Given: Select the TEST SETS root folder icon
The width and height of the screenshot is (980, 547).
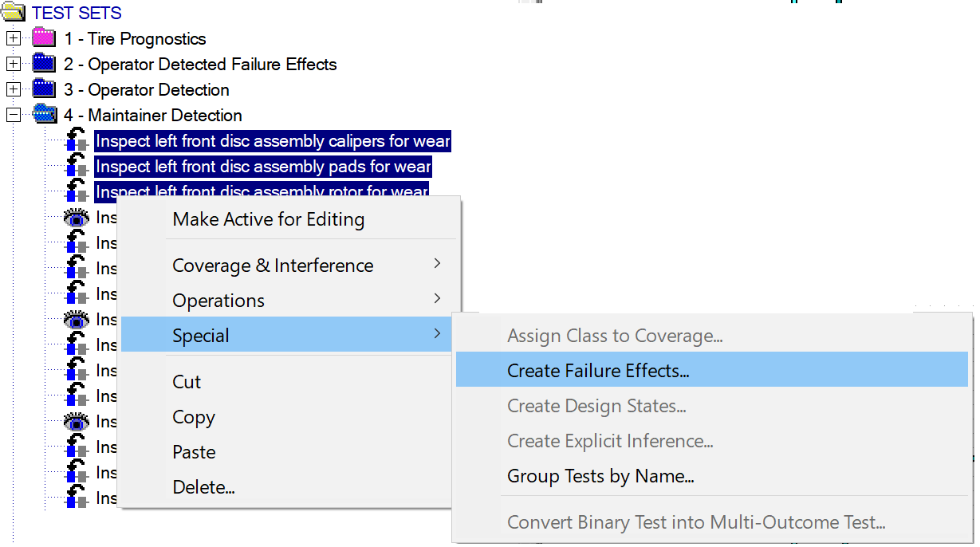Looking at the screenshot, I should click(13, 13).
